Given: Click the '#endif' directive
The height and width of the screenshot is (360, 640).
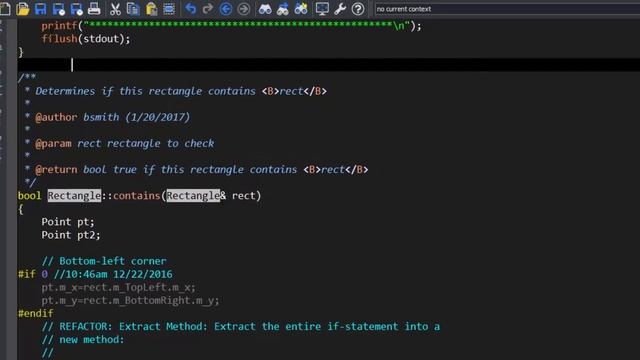Looking at the screenshot, I should 36,313.
